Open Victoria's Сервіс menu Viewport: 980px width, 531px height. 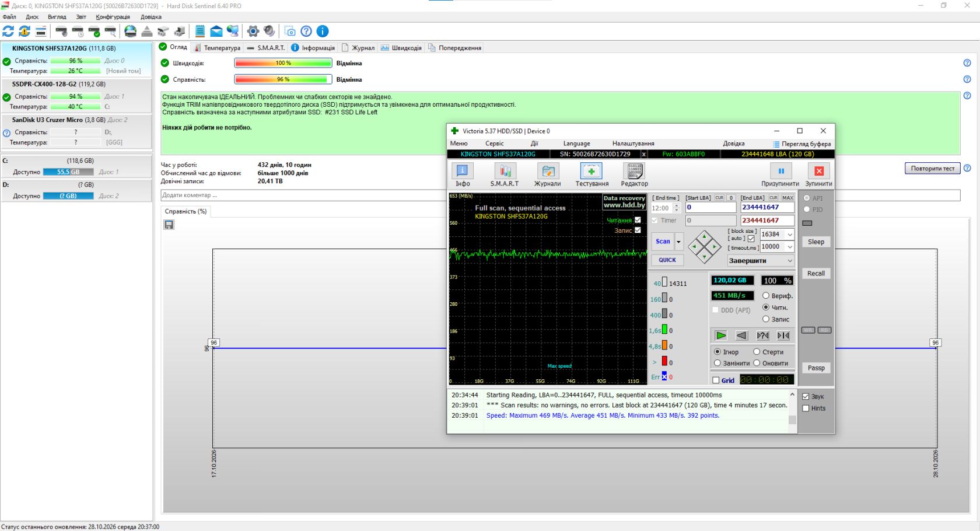[494, 144]
